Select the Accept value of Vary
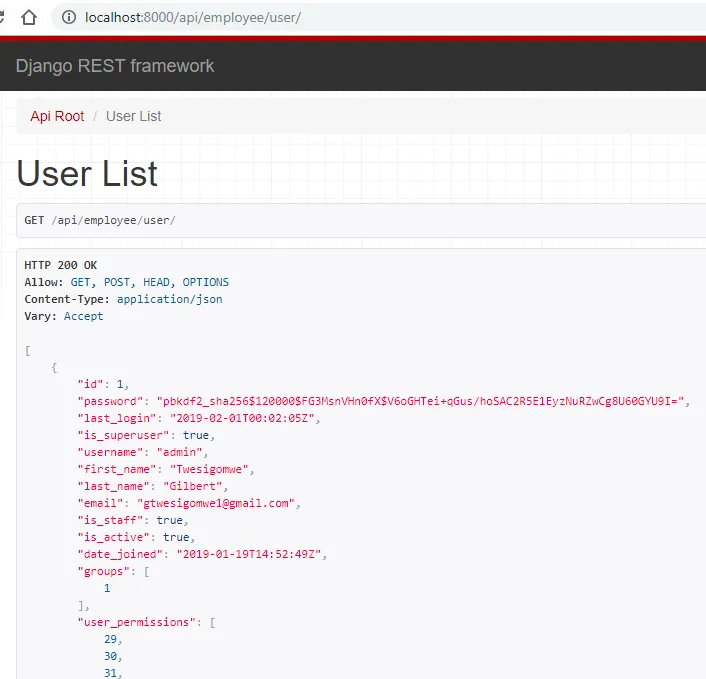 (83, 317)
